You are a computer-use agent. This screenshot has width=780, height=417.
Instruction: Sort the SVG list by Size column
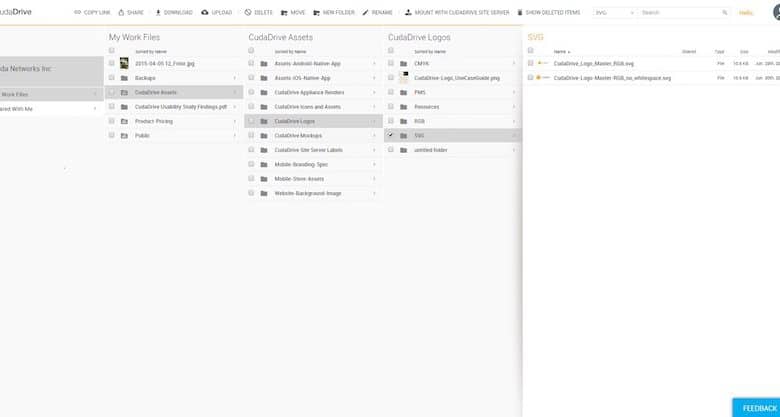point(744,52)
